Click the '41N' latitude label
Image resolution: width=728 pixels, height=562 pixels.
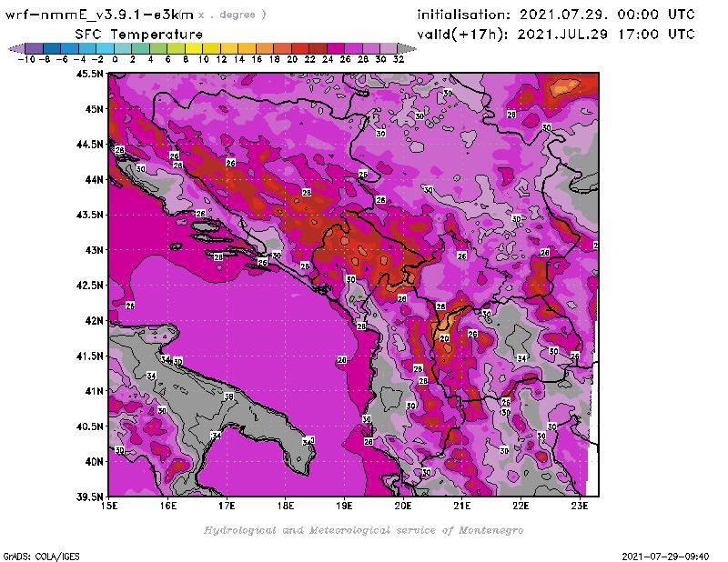tap(94, 391)
